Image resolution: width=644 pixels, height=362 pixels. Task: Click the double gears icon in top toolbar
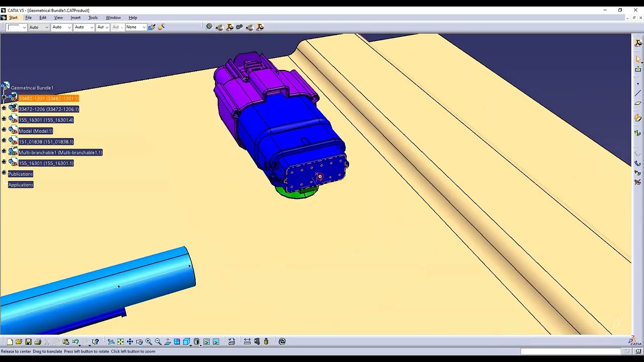click(x=239, y=27)
